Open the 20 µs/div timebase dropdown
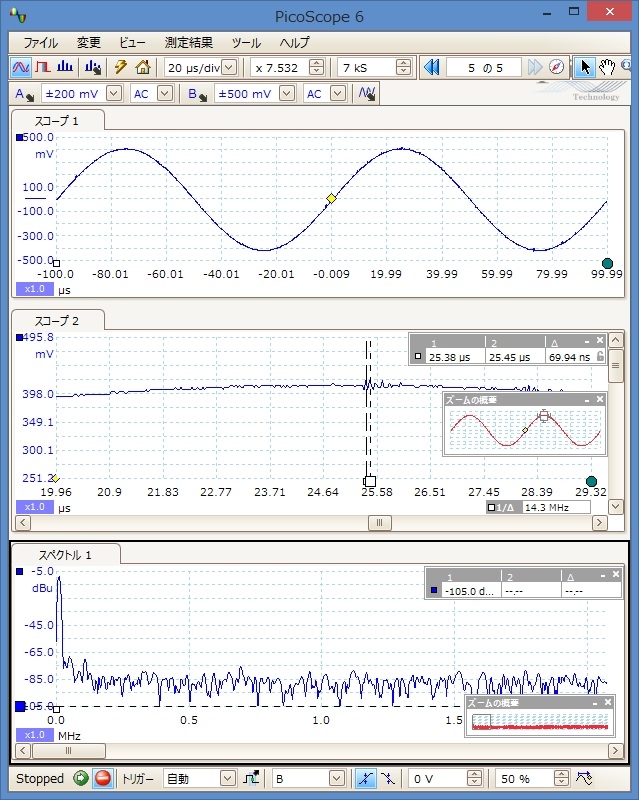639x800 pixels. (229, 67)
